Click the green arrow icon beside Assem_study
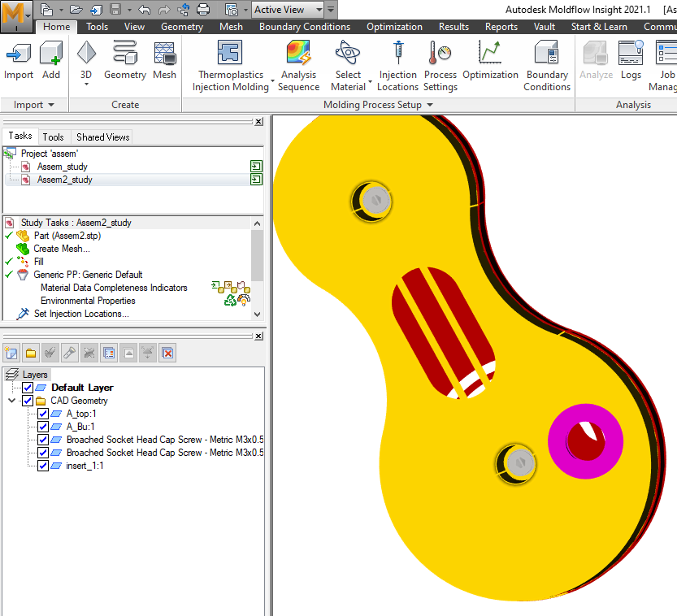Viewport: 677px width, 616px height. coord(256,167)
